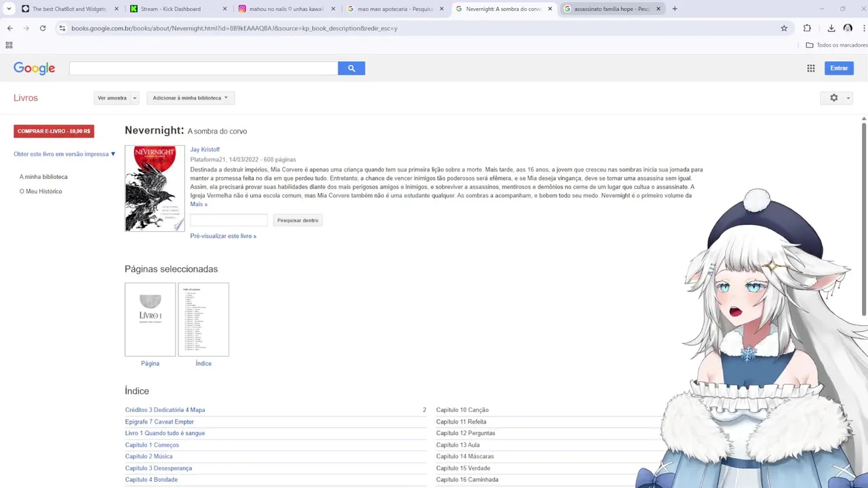The image size is (868, 488).
Task: Open Capítulo 1 Começos
Action: 152,445
